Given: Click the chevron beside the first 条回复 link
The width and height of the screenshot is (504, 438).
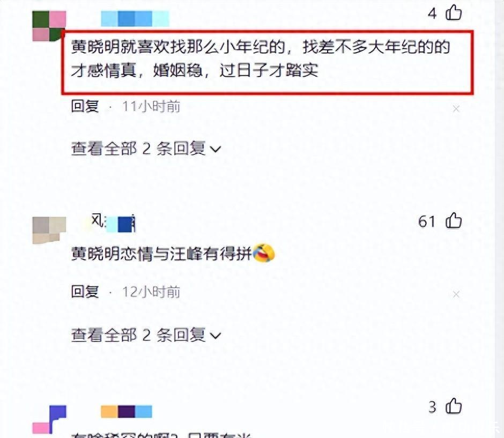Looking at the screenshot, I should pos(216,150).
